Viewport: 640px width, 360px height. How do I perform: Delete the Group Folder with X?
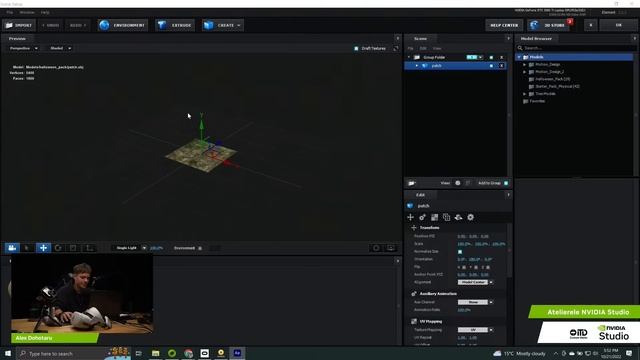[x=502, y=58]
